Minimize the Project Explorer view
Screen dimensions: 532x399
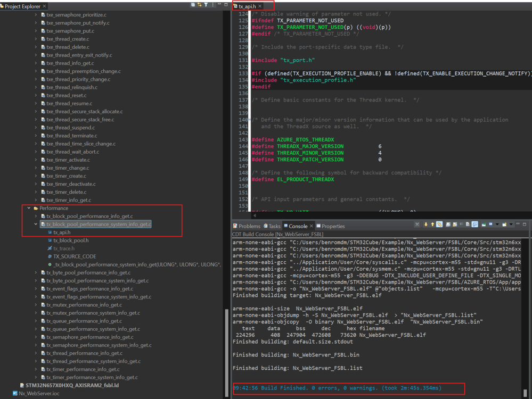(219, 4)
